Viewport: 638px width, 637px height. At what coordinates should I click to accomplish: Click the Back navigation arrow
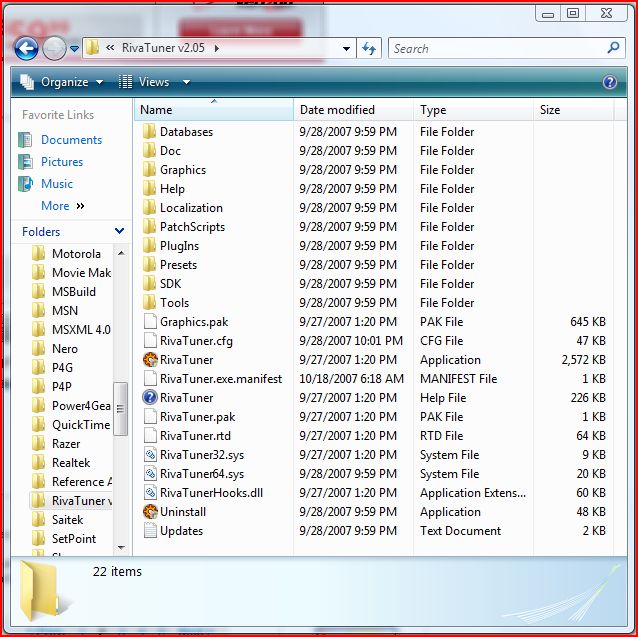(x=26, y=48)
